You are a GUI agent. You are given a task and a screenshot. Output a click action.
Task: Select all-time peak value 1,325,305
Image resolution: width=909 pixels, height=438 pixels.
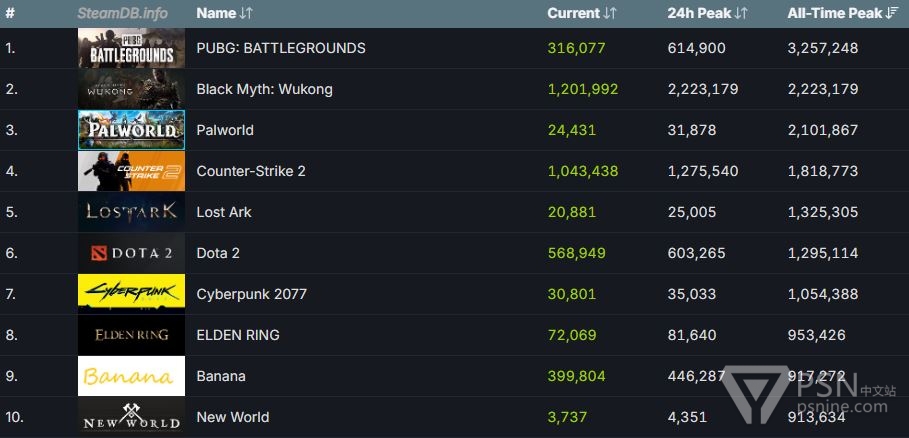tap(823, 212)
